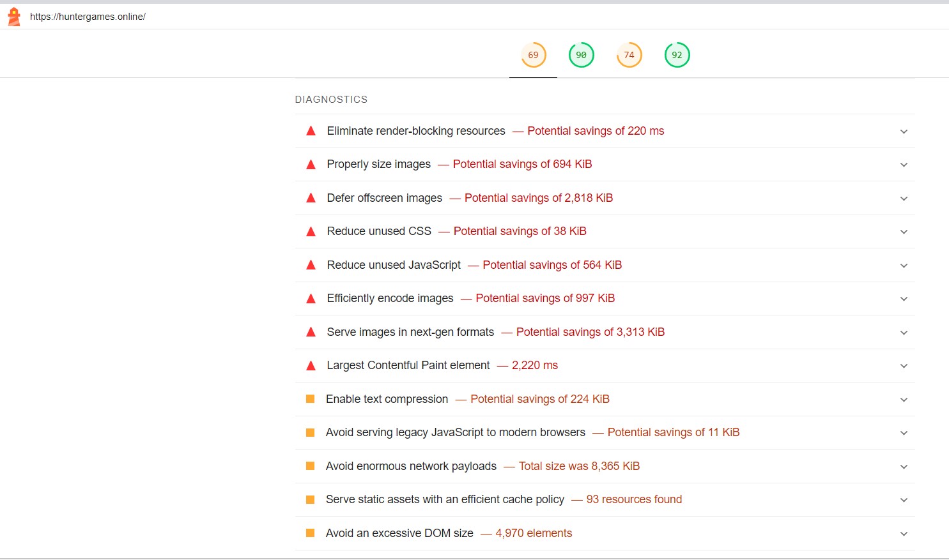Click orange square beside Avoid enormous network payloads
949x560 pixels.
[x=311, y=466]
